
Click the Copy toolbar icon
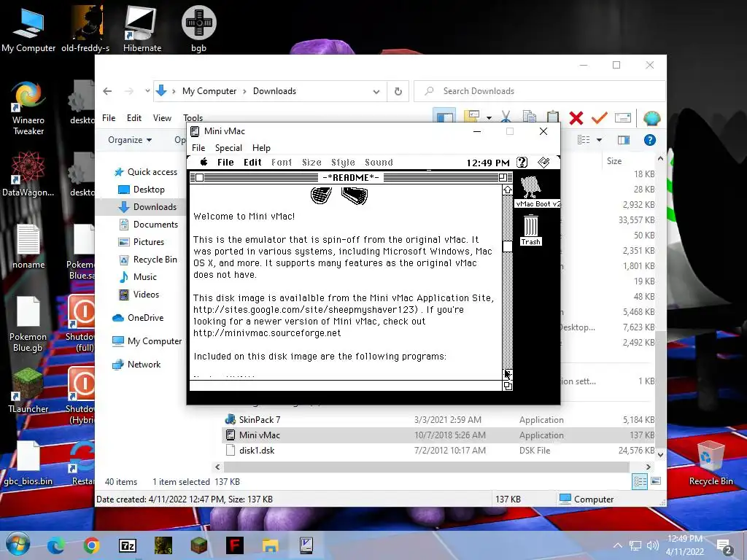[530, 117]
